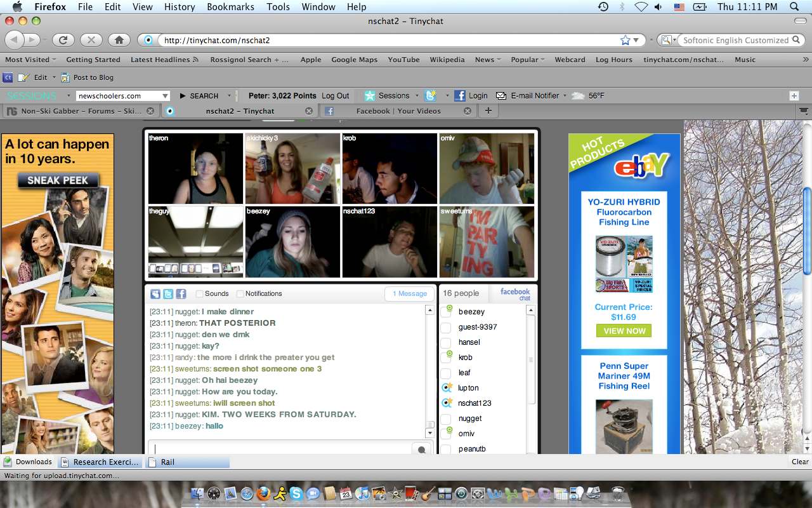Click the URL address bar

point(390,40)
